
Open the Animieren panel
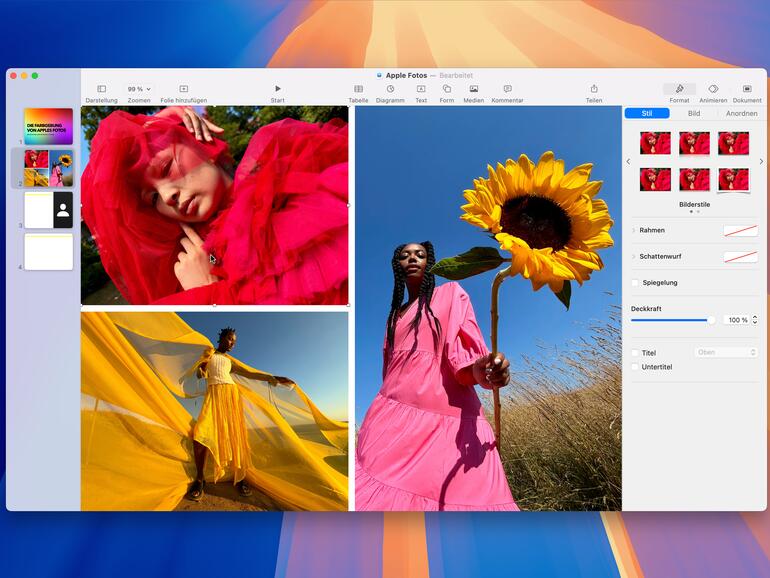(x=713, y=89)
